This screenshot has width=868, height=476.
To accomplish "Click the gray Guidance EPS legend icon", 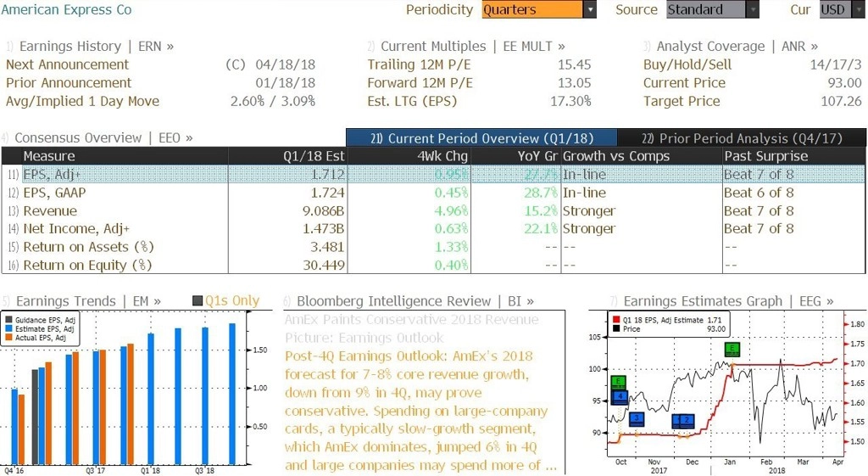I will (8, 320).
